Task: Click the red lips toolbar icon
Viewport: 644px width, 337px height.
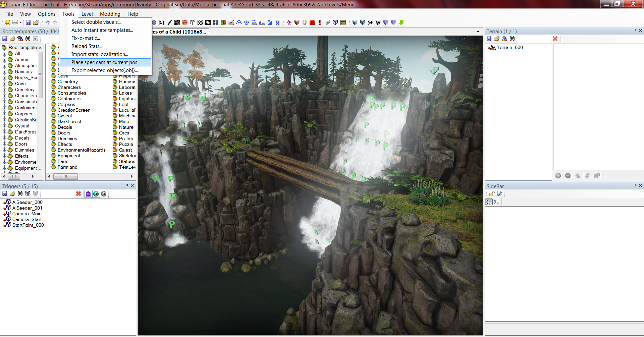Action: coord(185,22)
